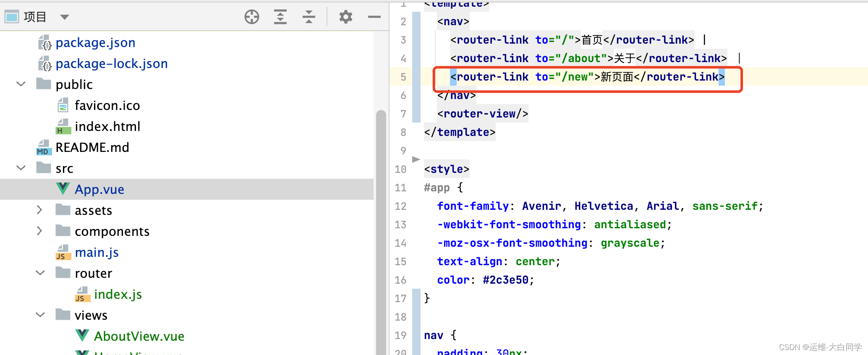868x355 pixels.
Task: Collapse the router folder
Action: (x=40, y=273)
